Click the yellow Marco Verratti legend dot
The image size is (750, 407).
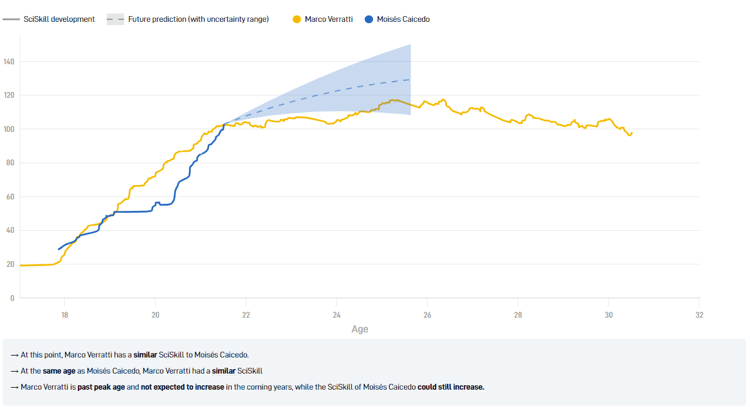(x=297, y=19)
